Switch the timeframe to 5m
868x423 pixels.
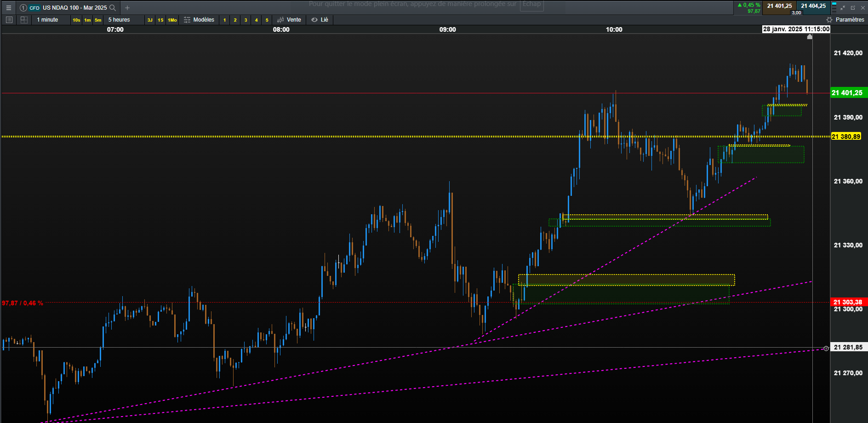(98, 20)
